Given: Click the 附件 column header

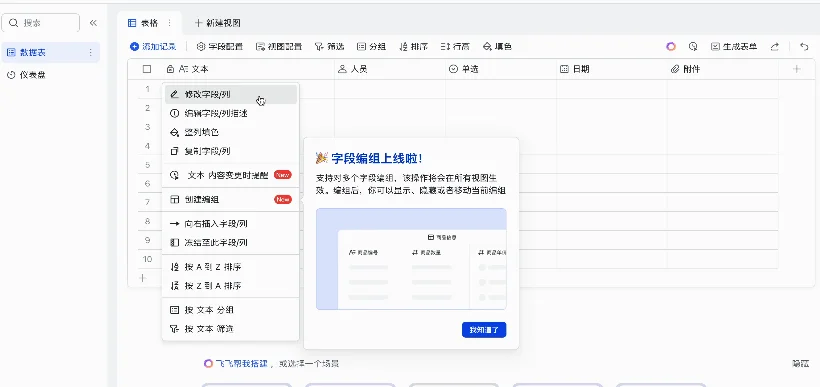Looking at the screenshot, I should coord(722,69).
